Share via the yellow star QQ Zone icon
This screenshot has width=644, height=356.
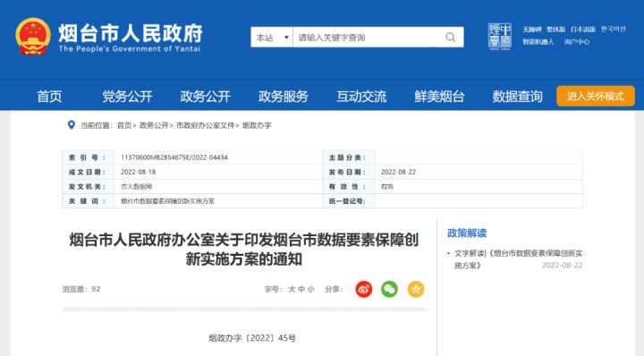click(416, 289)
